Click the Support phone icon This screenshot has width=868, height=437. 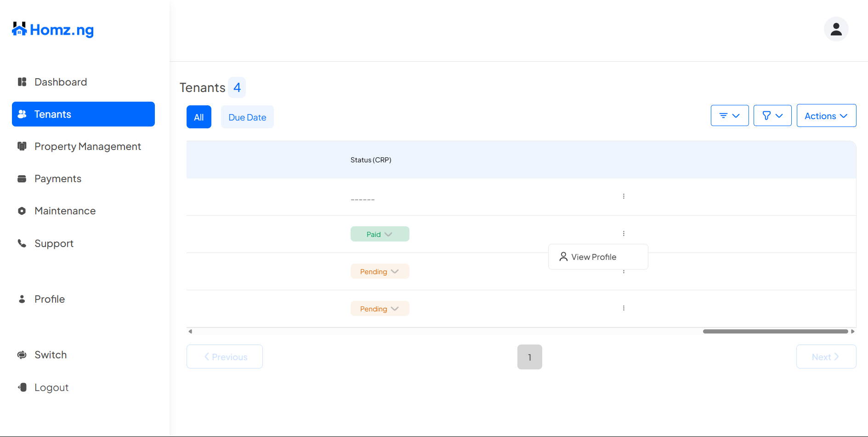[22, 243]
